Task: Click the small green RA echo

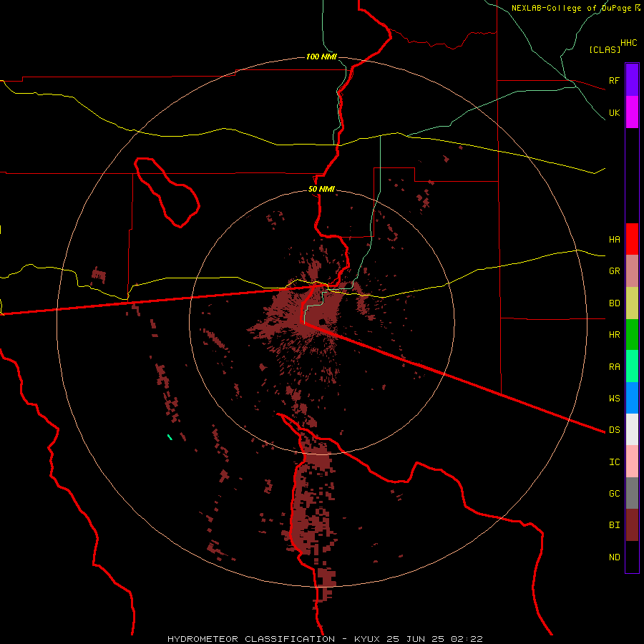Action: (170, 437)
